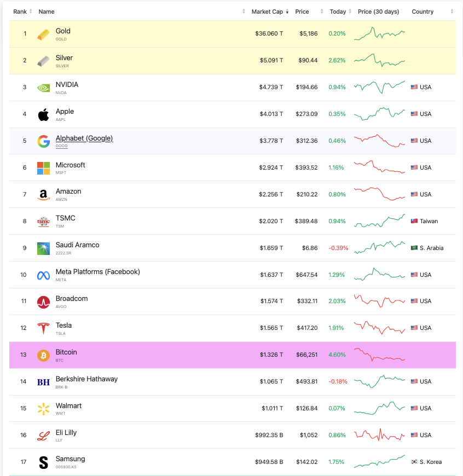The height and width of the screenshot is (476, 463).
Task: Click the Gold bar icon
Action: tap(43, 34)
